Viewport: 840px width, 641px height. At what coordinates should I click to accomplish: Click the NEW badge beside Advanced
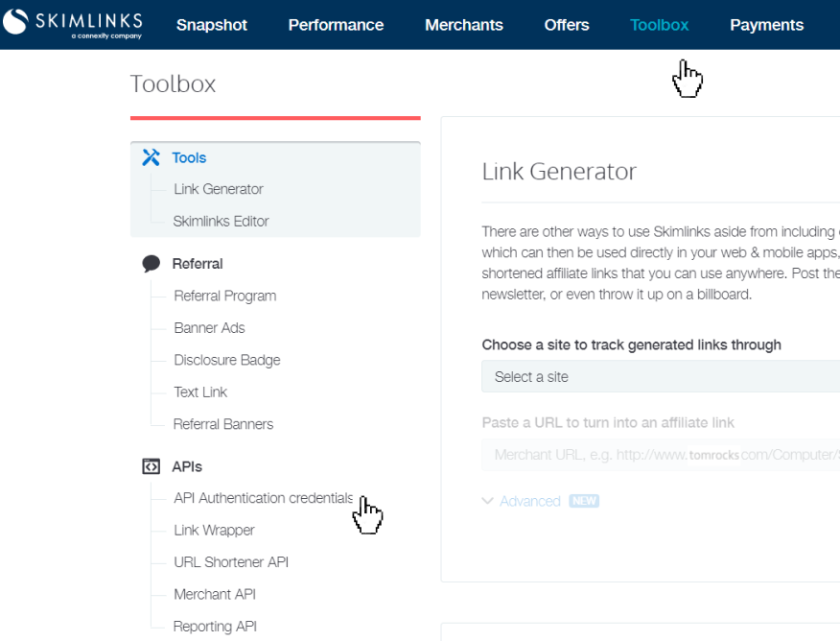pos(584,501)
